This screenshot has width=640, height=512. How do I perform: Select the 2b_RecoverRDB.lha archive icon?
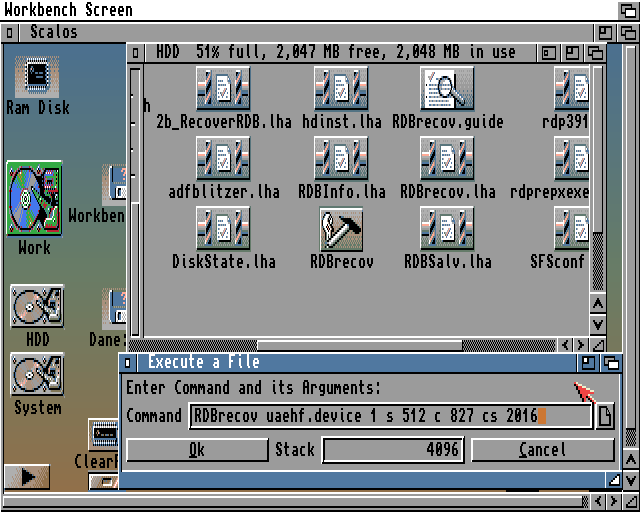coord(223,90)
